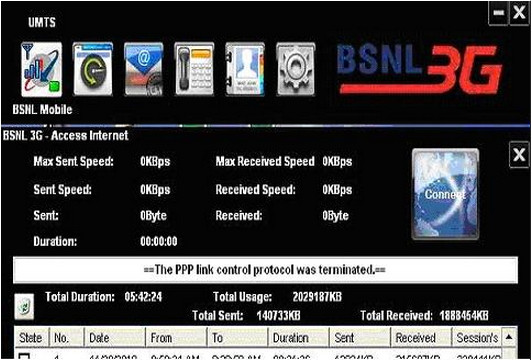
Task: Sort by Duration column header
Action: pyautogui.click(x=299, y=338)
